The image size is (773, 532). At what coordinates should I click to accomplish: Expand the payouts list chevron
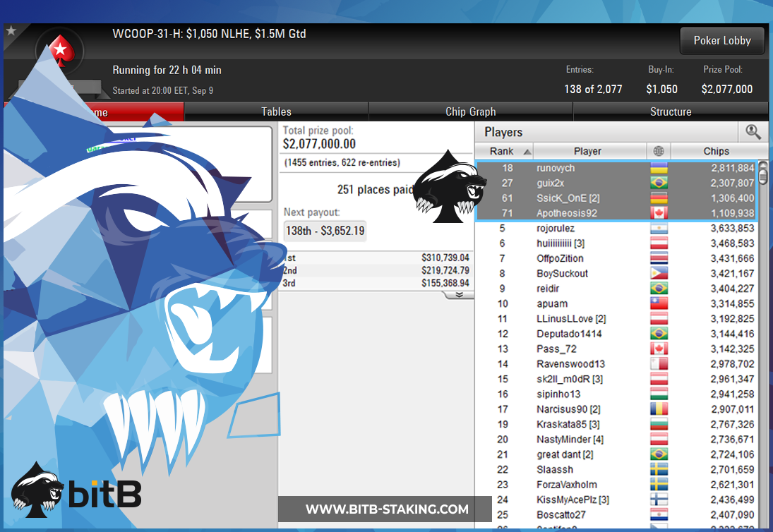coord(459,294)
